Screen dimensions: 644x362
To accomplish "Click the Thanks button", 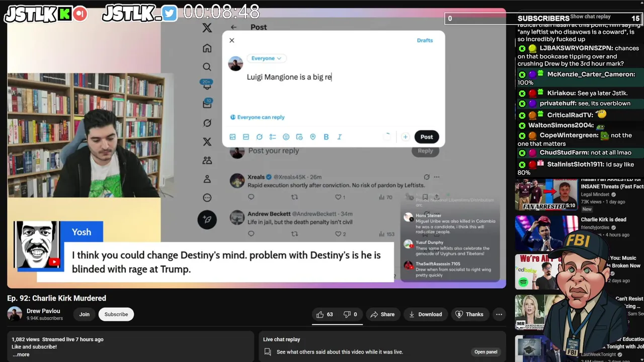I will point(469,314).
